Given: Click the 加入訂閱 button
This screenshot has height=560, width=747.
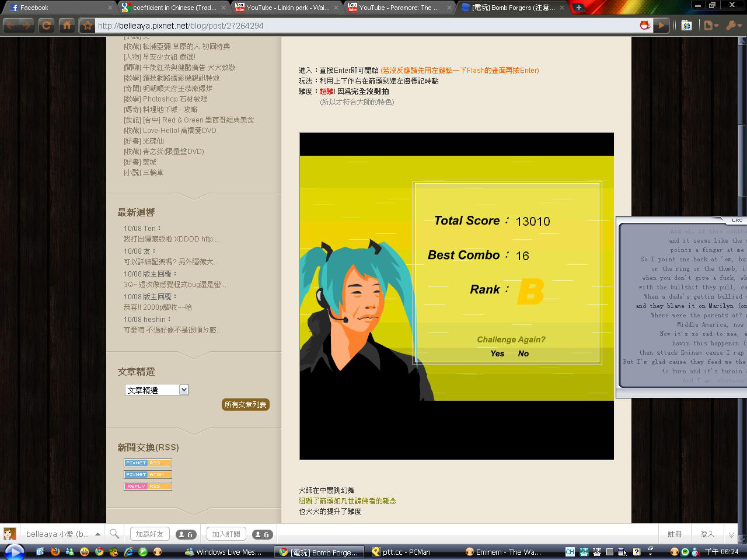Looking at the screenshot, I should (226, 534).
